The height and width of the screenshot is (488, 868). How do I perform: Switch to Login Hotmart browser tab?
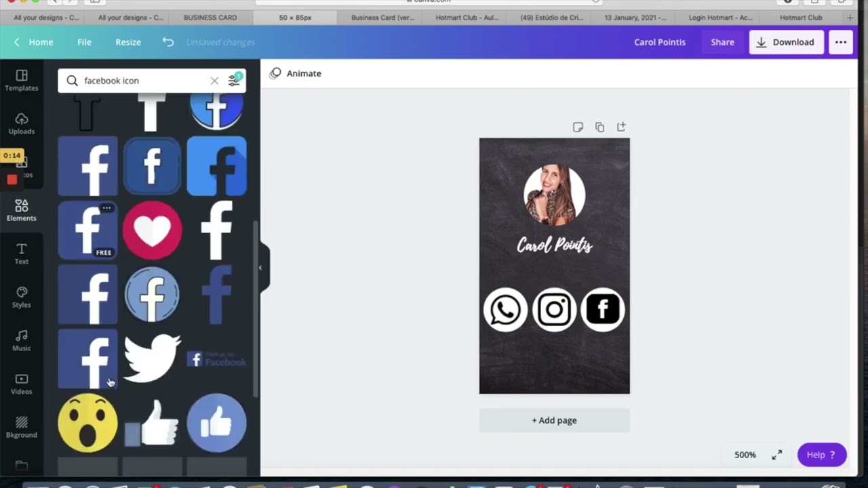[x=721, y=18]
